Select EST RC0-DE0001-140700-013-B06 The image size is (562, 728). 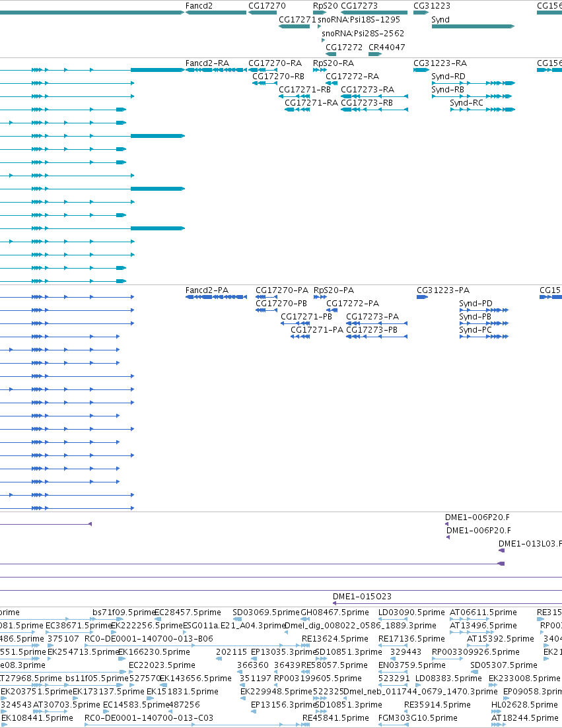[x=149, y=639]
